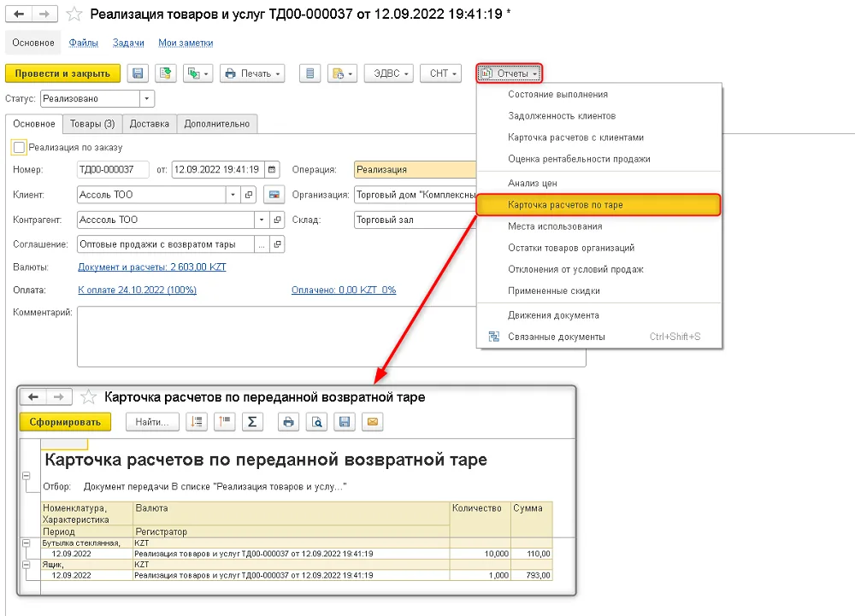Expand the Контрагент dropdown arrow

pyautogui.click(x=262, y=220)
